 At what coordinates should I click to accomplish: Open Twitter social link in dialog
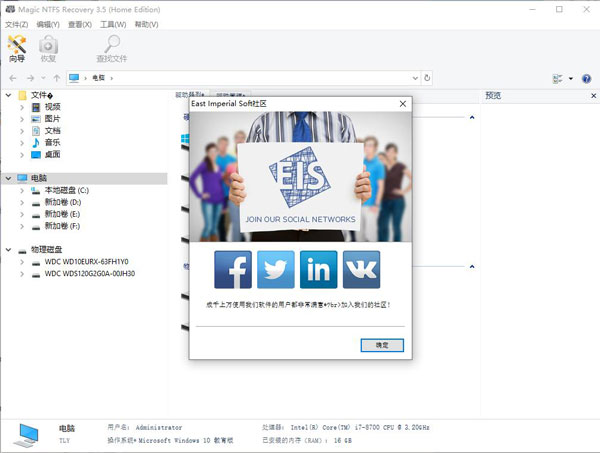point(276,270)
